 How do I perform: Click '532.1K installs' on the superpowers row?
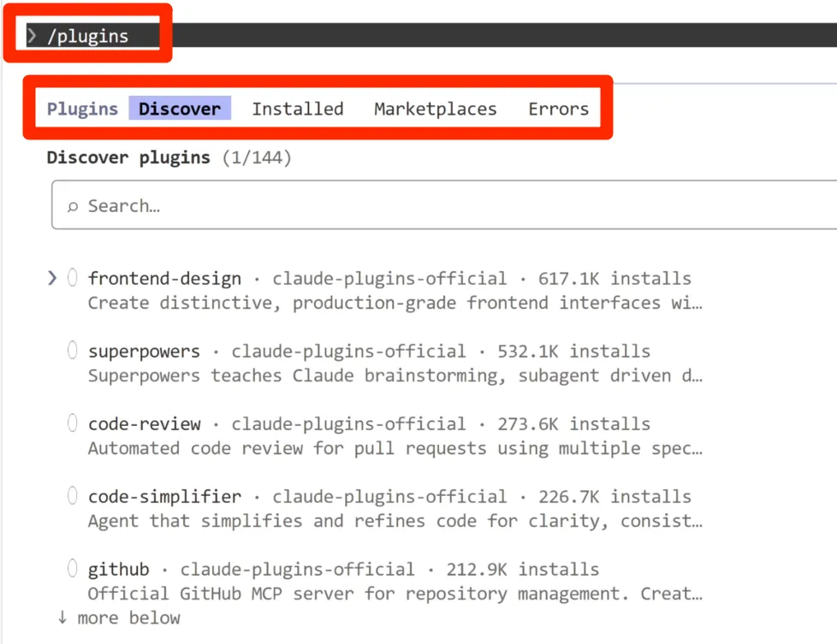pyautogui.click(x=574, y=352)
